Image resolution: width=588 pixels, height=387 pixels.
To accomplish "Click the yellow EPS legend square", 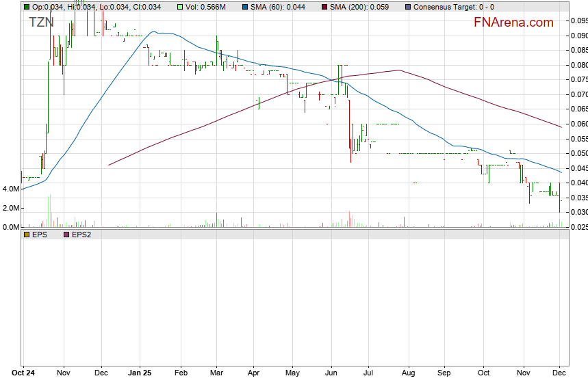I will [x=27, y=234].
